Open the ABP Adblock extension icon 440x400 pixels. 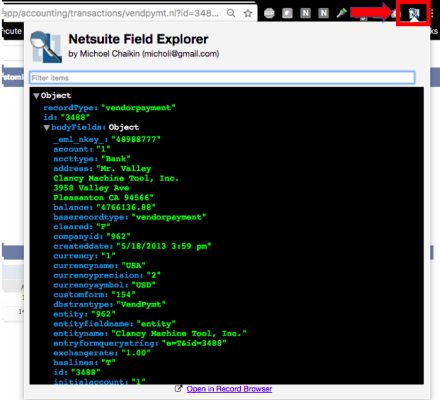[x=269, y=13]
